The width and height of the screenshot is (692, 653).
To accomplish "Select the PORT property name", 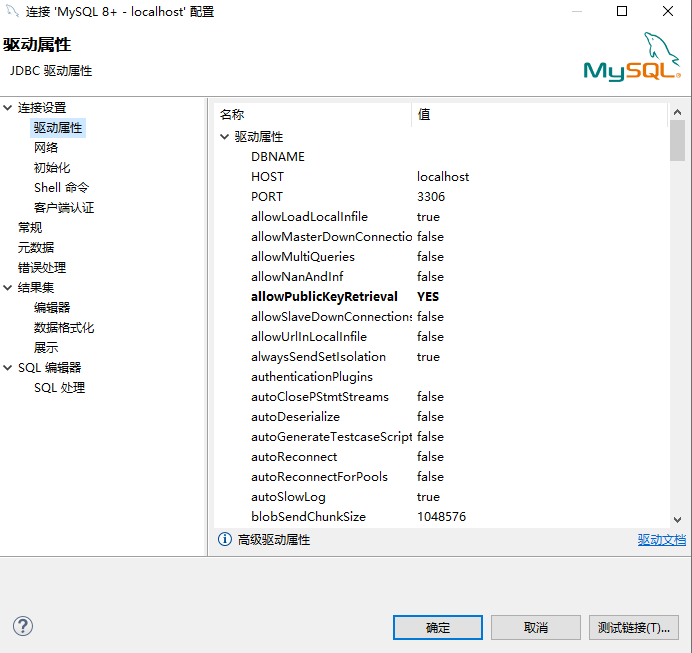I will (267, 196).
